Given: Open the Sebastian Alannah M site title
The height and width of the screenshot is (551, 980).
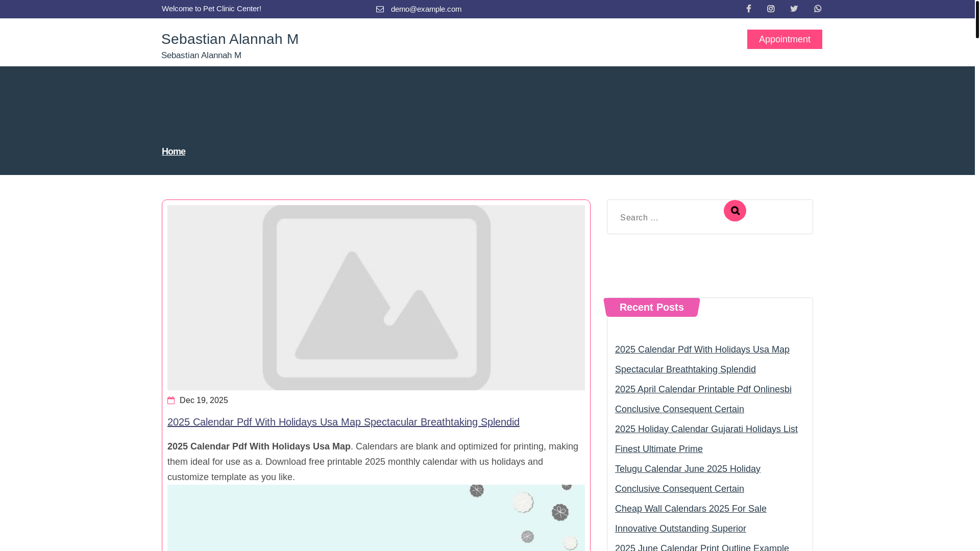Looking at the screenshot, I should [230, 39].
